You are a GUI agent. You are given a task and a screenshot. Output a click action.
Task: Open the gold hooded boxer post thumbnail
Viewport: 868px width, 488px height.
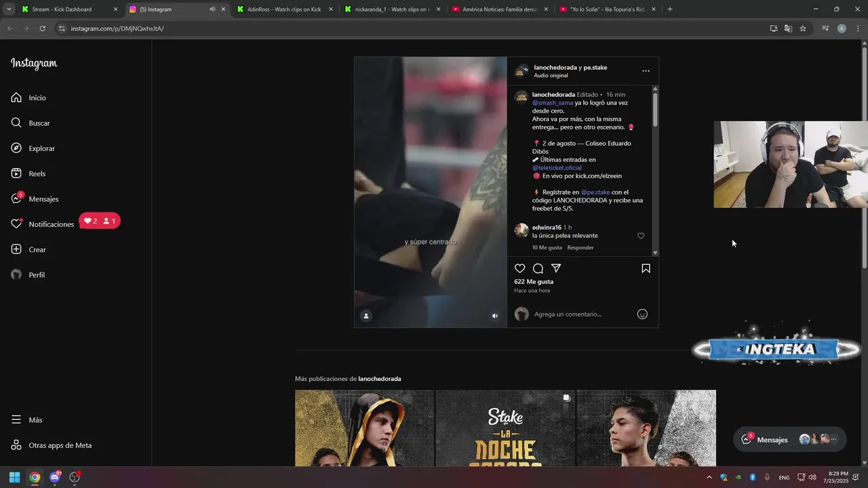coord(364,428)
